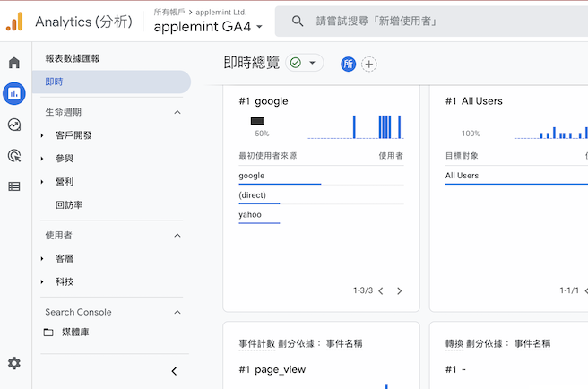Open the Admin gear icon
This screenshot has width=588, height=389.
(x=14, y=363)
